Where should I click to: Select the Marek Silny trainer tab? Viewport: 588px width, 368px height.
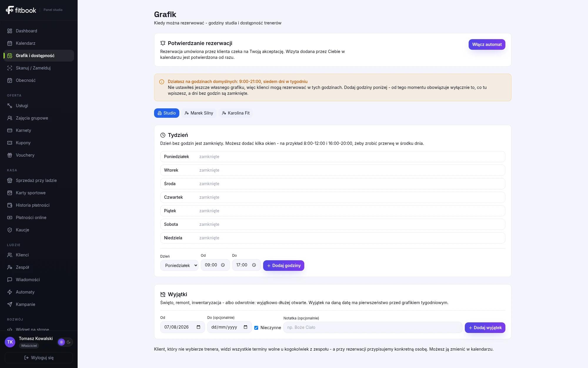tap(199, 113)
